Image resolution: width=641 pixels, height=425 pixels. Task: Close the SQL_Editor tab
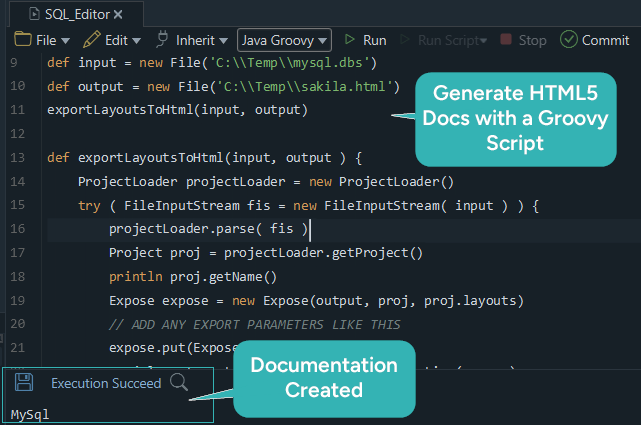point(118,15)
